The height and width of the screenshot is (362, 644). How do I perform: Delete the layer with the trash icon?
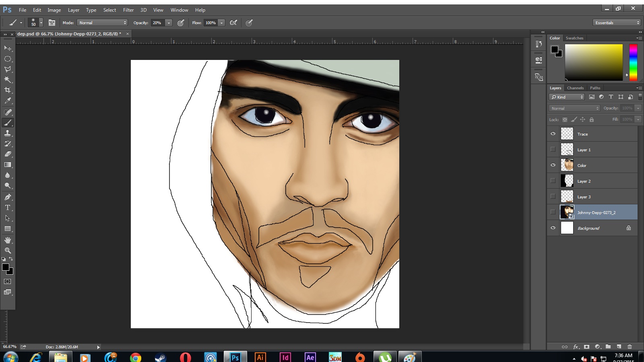point(630,347)
